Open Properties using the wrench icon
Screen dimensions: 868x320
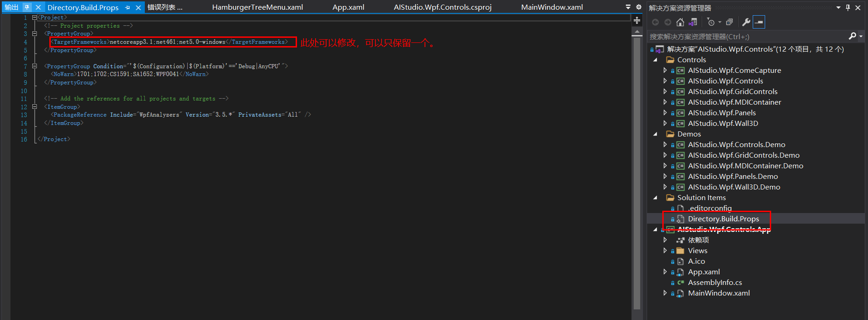pos(746,22)
